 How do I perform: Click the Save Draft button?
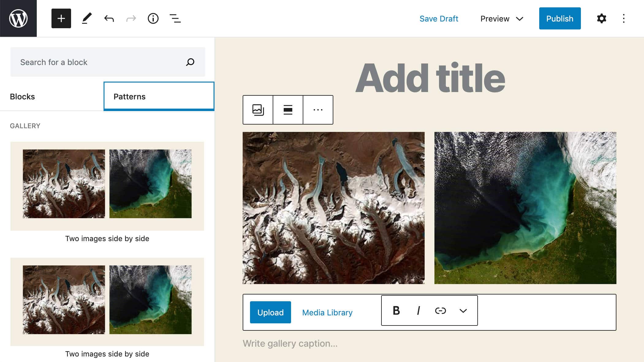tap(439, 18)
